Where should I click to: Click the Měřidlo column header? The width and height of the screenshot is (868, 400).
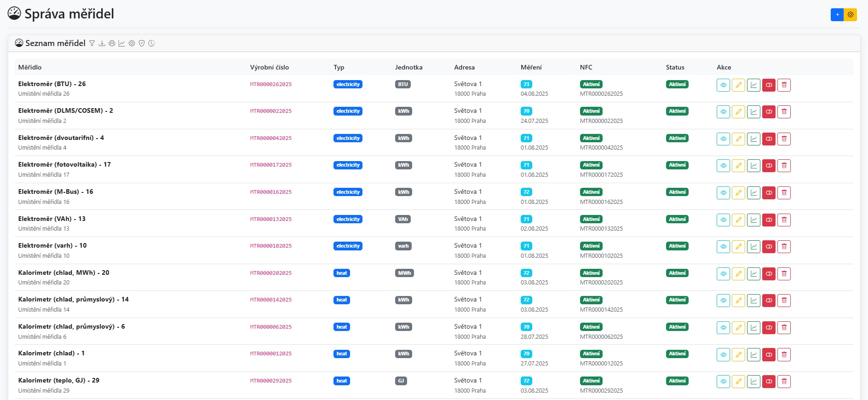point(30,67)
